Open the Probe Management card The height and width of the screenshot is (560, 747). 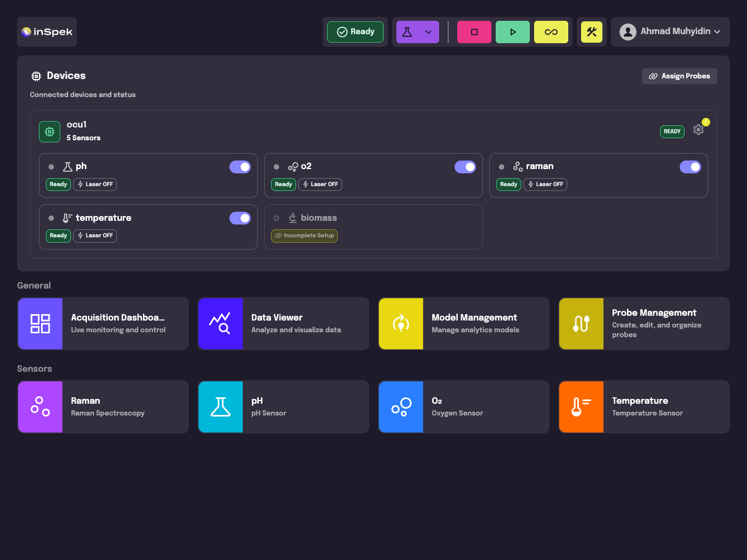(x=644, y=324)
